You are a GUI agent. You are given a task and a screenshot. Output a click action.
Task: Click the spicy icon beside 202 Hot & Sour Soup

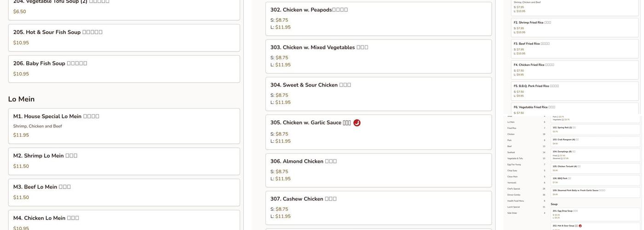tap(581, 226)
